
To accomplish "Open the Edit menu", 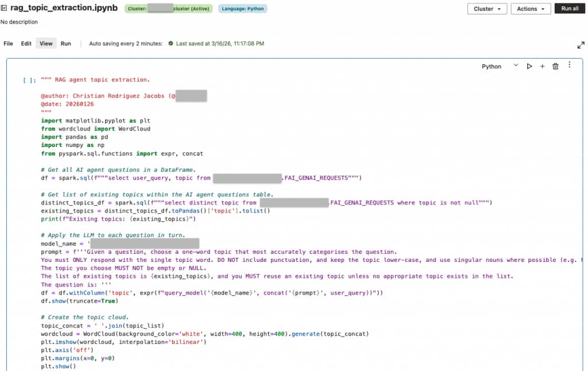I will 26,43.
